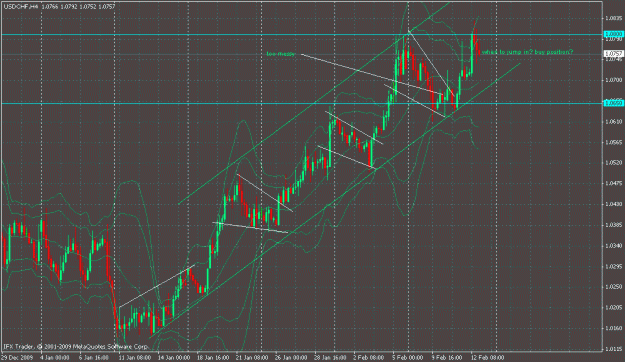Click the 1.0520 price axis label
This screenshot has height=362, width=625.
614,163
